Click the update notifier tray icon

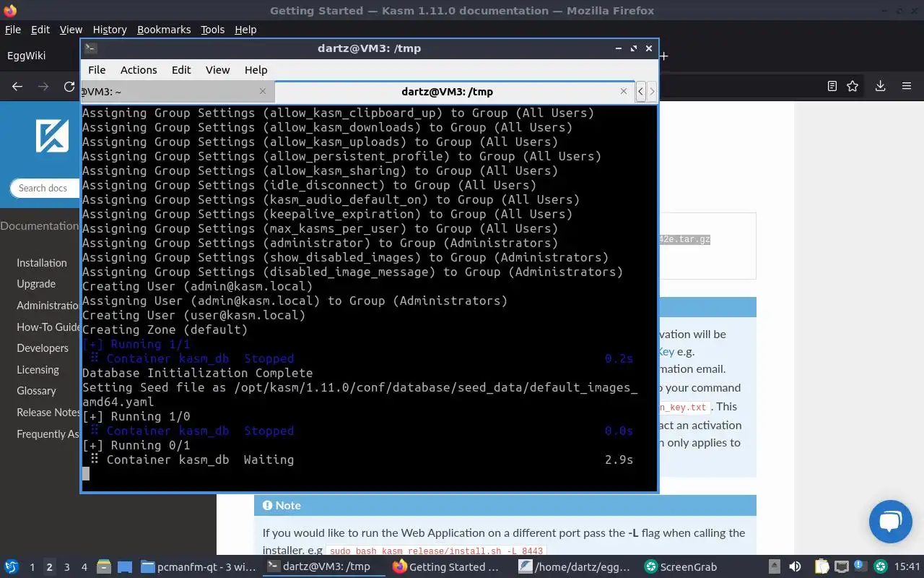[x=860, y=566]
